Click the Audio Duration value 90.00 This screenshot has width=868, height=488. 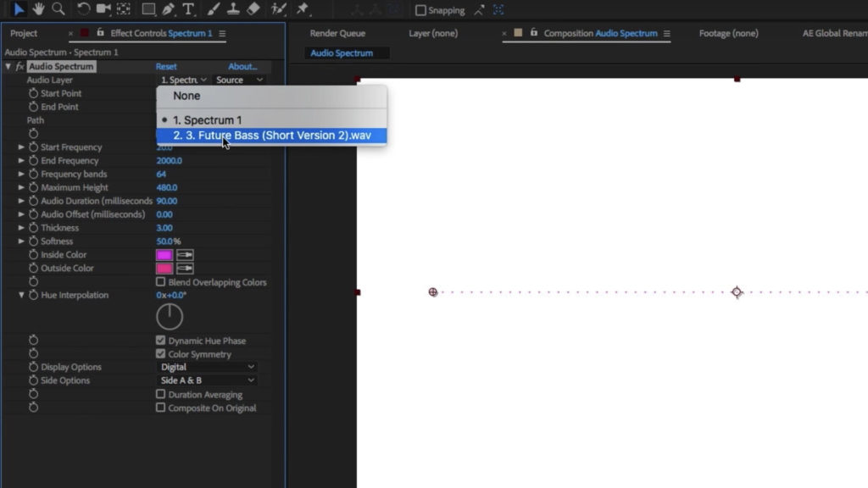coord(167,201)
